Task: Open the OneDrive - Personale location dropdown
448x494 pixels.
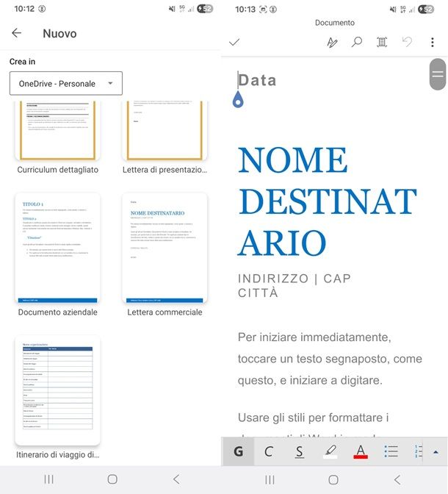Action: 66,83
